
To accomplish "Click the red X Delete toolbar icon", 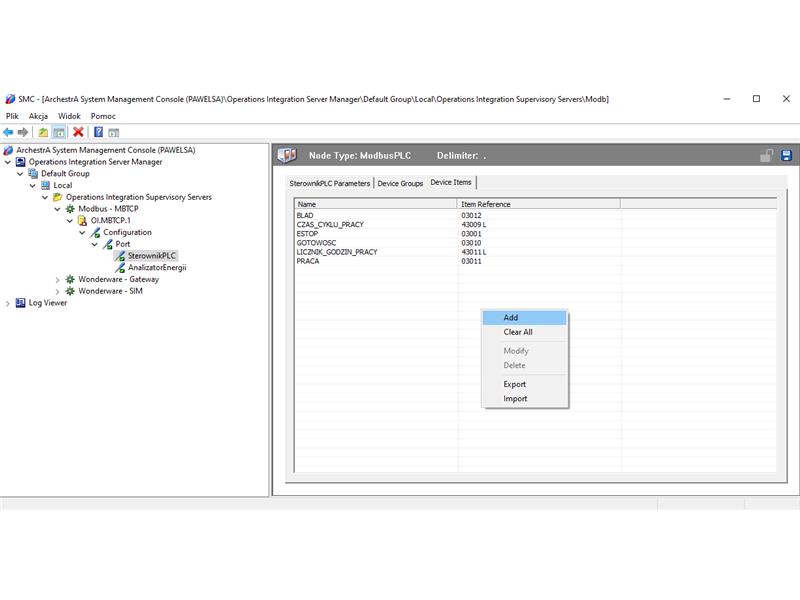I will [x=78, y=132].
